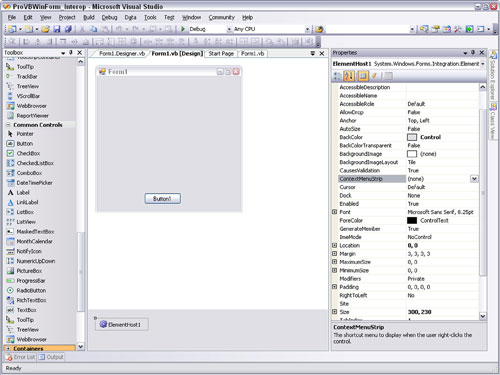Expand the Font property node
Screen dimensions: 500x375
point(335,212)
